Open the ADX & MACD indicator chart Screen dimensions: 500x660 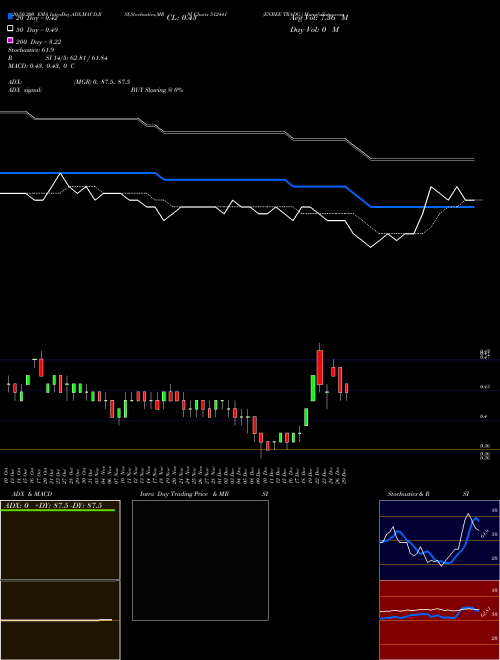[60, 580]
